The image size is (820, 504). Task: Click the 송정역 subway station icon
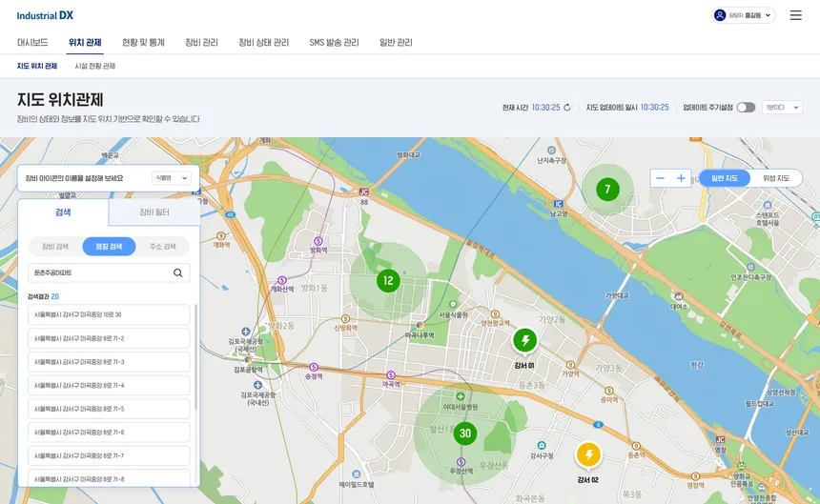(x=314, y=367)
